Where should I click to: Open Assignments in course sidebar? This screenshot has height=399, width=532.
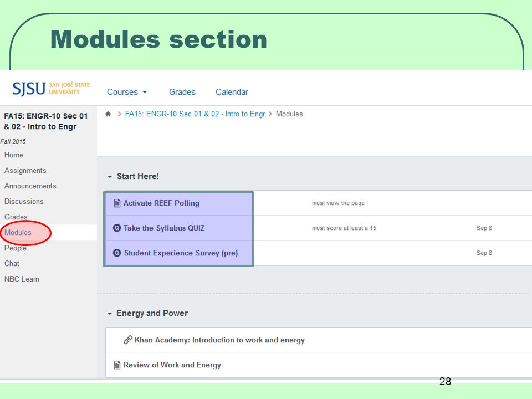point(25,170)
